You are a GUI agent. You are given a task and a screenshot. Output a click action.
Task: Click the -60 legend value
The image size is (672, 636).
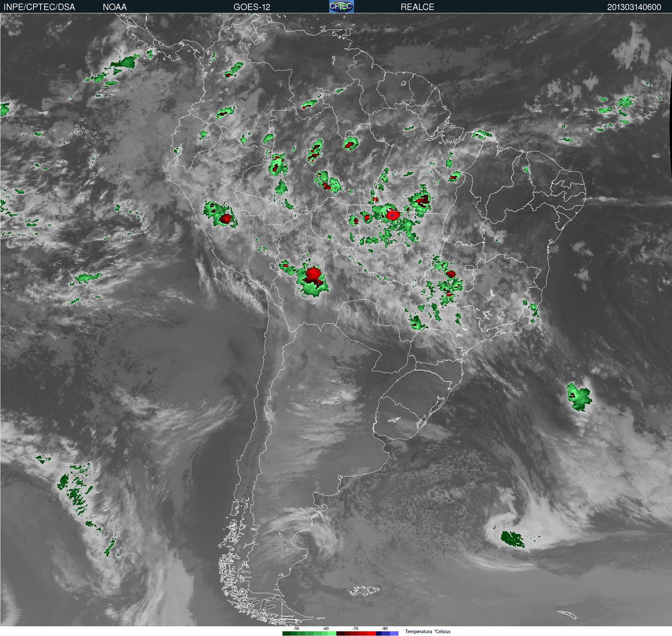point(326,629)
